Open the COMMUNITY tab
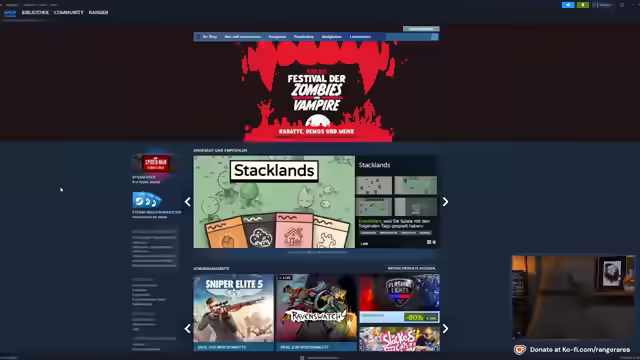Image resolution: width=640 pixels, height=360 pixels. pos(69,13)
